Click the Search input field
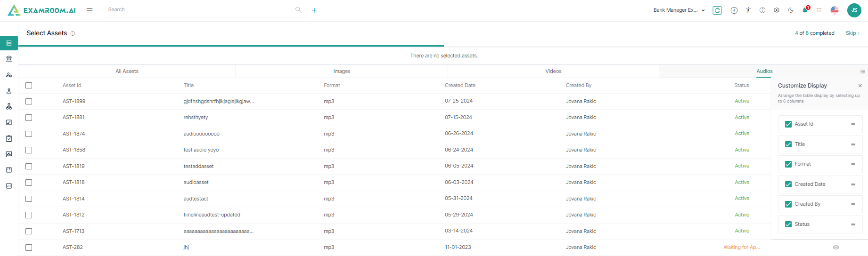The height and width of the screenshot is (256, 868). point(198,10)
